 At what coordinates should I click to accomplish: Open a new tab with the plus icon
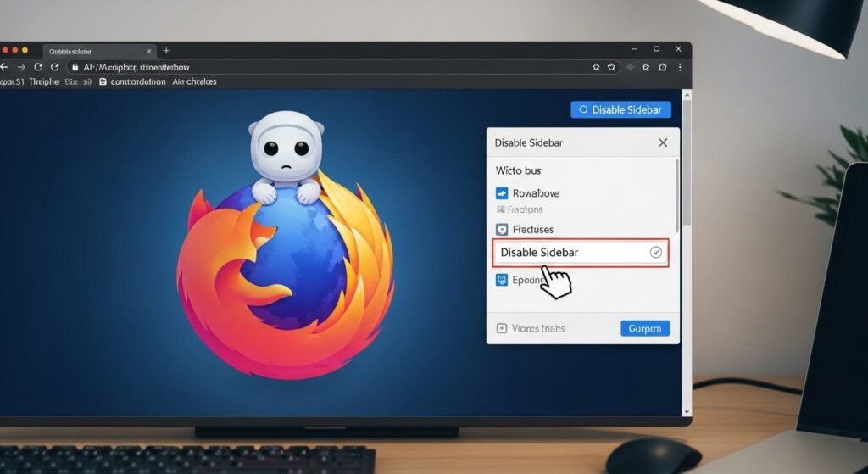(166, 51)
